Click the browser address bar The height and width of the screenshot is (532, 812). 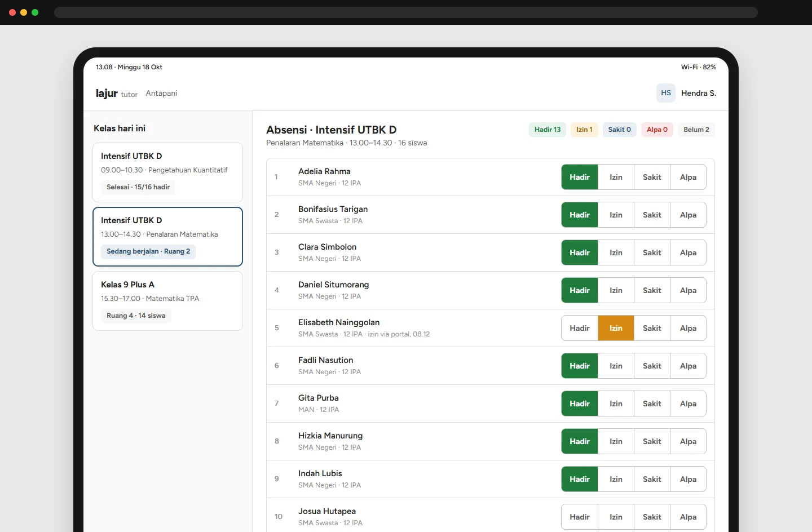point(406,12)
